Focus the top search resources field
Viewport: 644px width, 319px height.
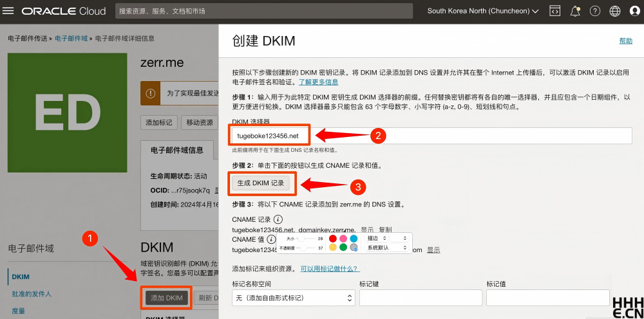pyautogui.click(x=264, y=11)
